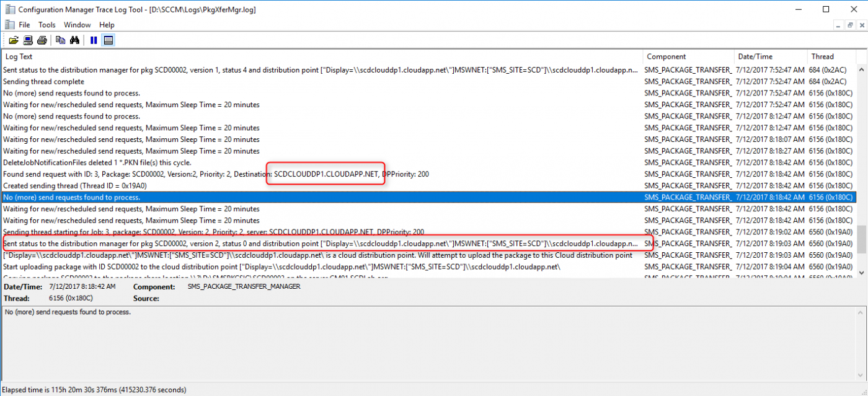Open the File menu
868x396 pixels.
[24, 25]
